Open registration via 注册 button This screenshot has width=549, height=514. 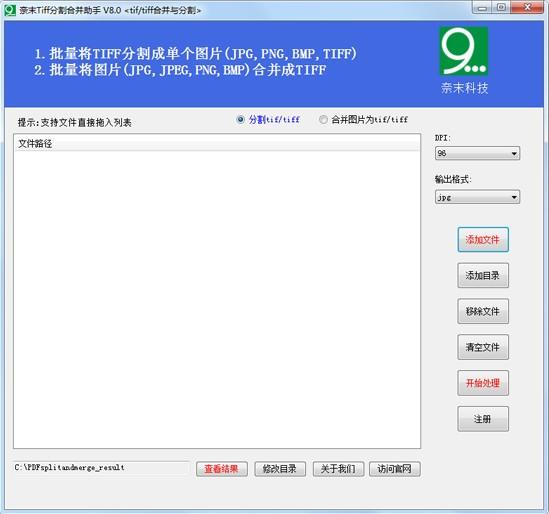point(483,419)
